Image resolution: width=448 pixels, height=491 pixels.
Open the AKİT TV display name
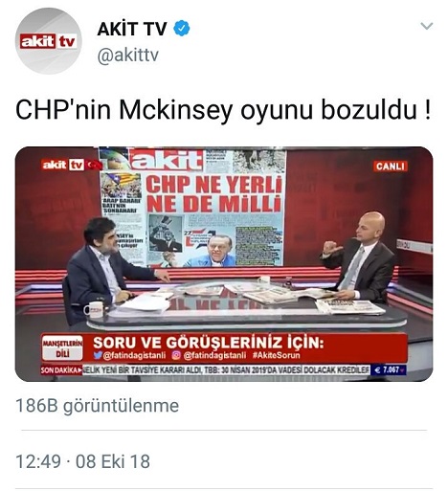(132, 29)
